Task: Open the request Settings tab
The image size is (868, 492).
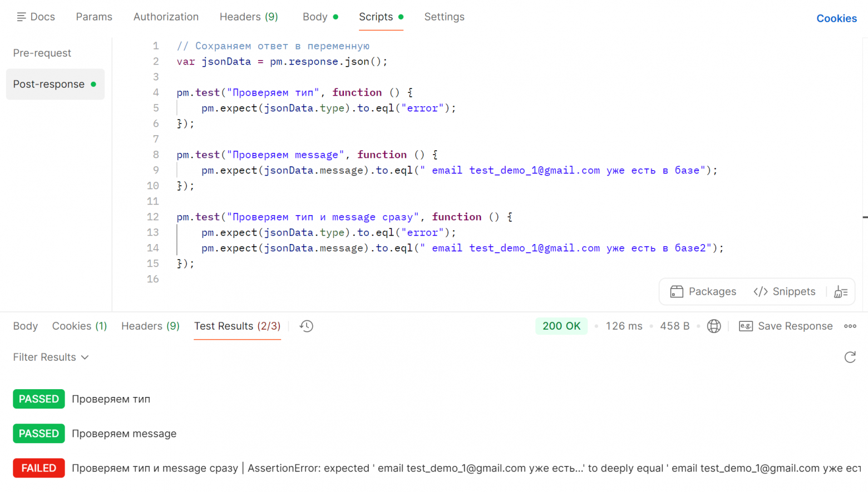Action: (x=444, y=17)
